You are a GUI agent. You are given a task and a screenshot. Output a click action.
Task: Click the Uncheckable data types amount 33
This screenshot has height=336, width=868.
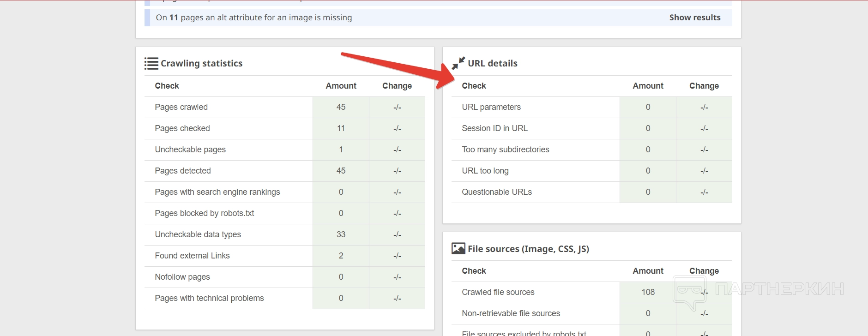(341, 234)
